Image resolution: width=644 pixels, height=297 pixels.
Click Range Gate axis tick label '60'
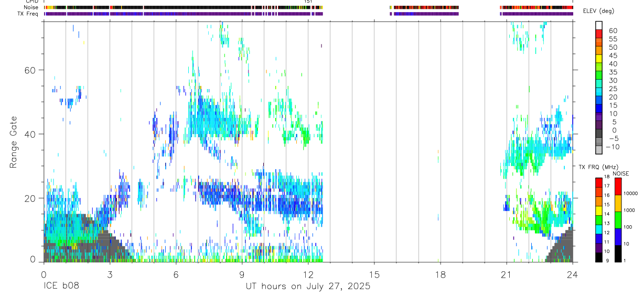coord(29,70)
